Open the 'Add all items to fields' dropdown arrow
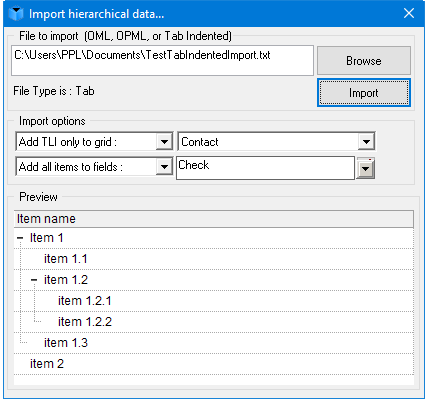The height and width of the screenshot is (402, 428). point(164,166)
